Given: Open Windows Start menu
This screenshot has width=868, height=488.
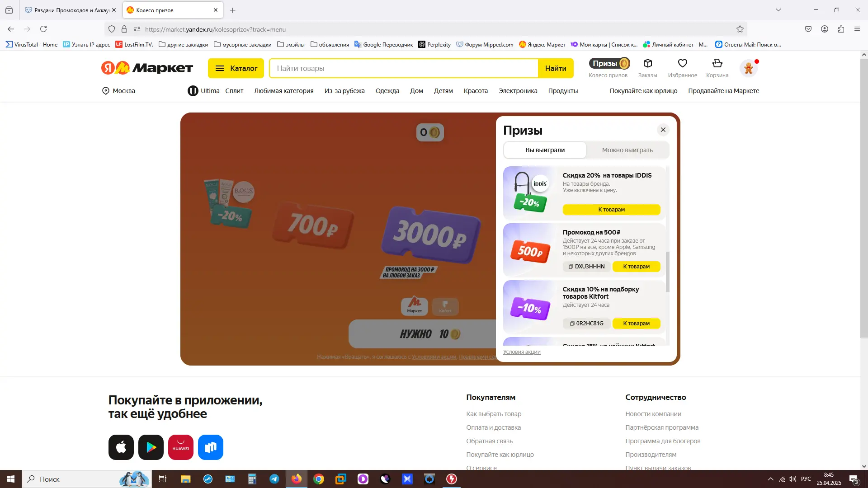Looking at the screenshot, I should coord(11,479).
